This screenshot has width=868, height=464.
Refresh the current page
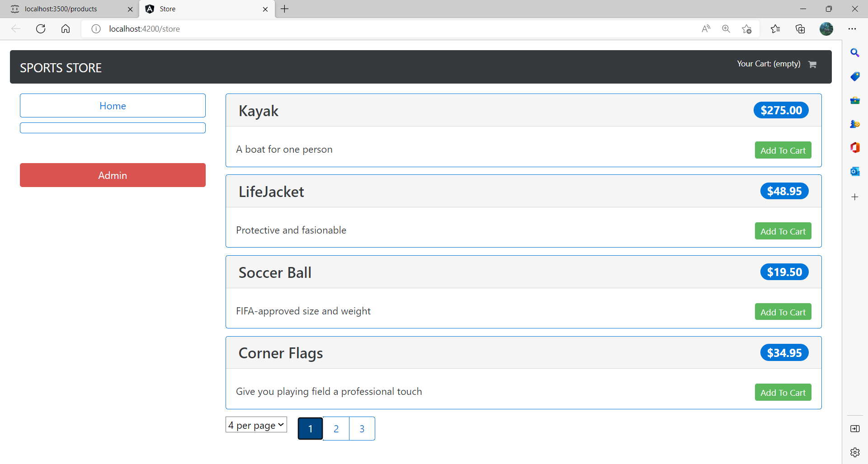tap(41, 29)
